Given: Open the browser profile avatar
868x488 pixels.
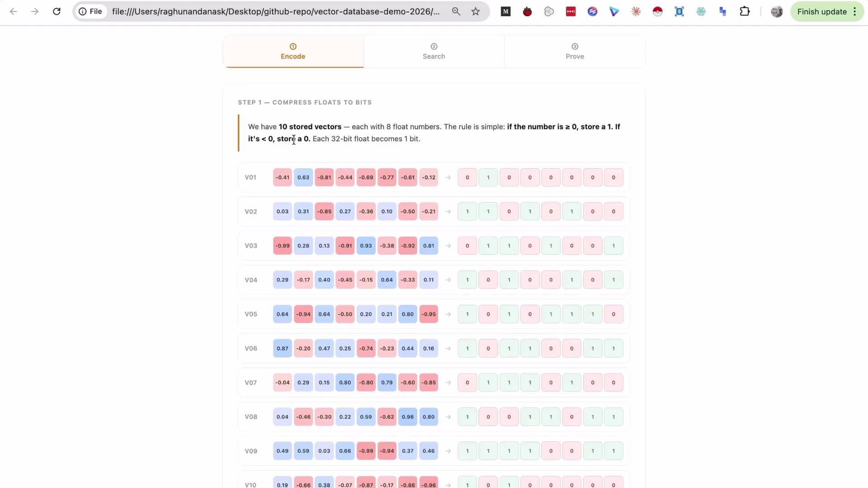Looking at the screenshot, I should click(777, 12).
